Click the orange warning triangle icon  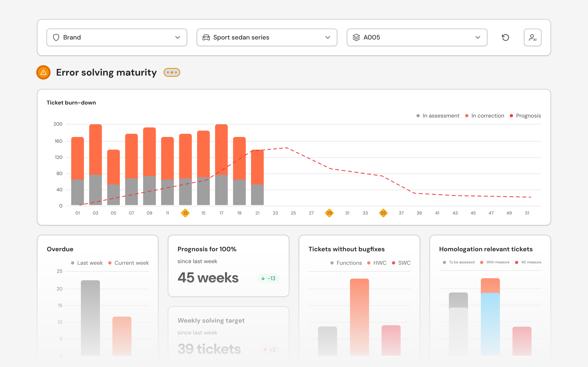pyautogui.click(x=43, y=72)
